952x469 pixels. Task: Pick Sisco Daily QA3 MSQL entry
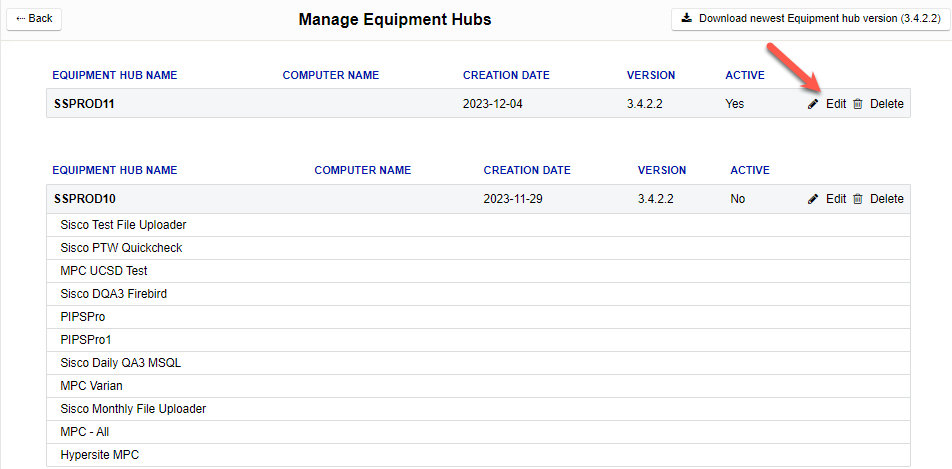120,363
